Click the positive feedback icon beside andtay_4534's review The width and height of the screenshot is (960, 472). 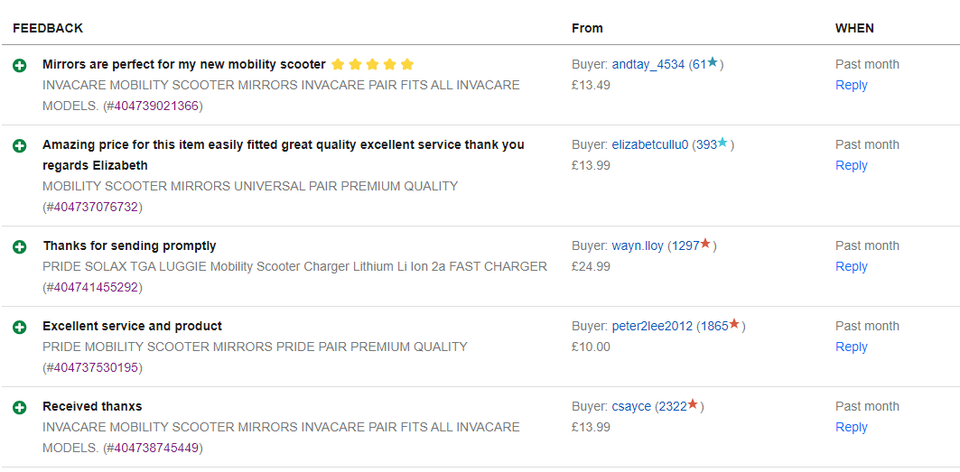click(x=19, y=65)
